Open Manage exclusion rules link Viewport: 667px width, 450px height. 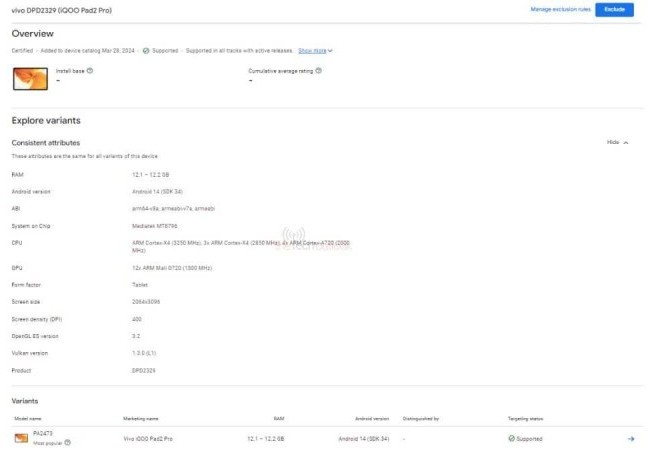pos(560,9)
